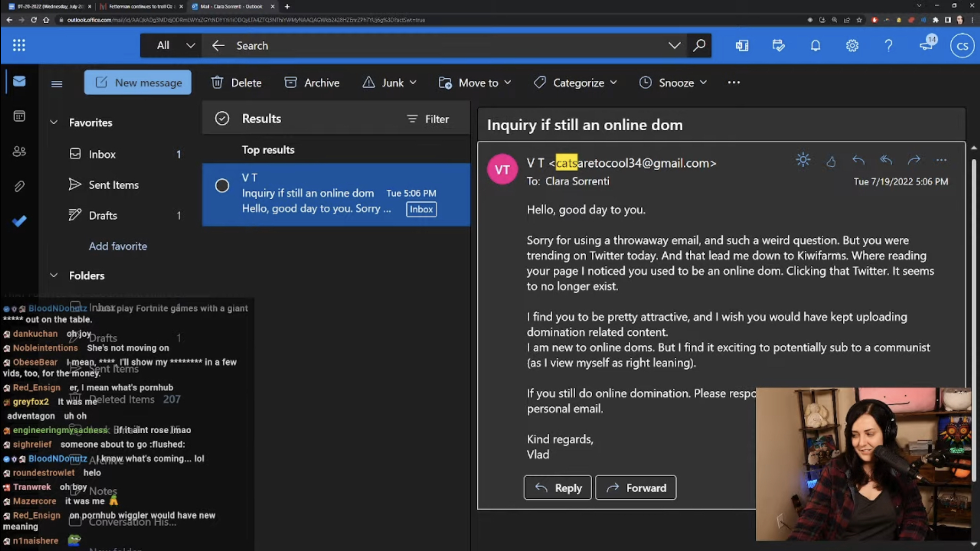980x551 pixels.
Task: Collapse the Folders section
Action: 54,275
